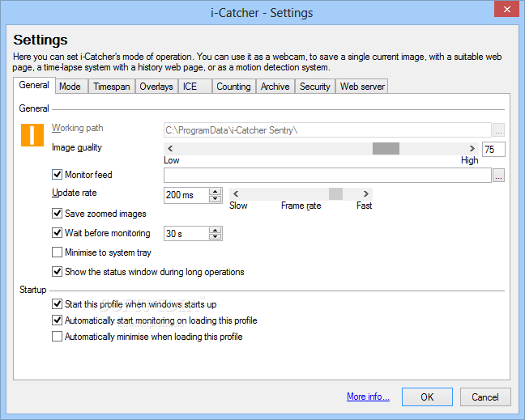The width and height of the screenshot is (525, 420).
Task: Click the Image quality slider thumb
Action: click(x=386, y=148)
